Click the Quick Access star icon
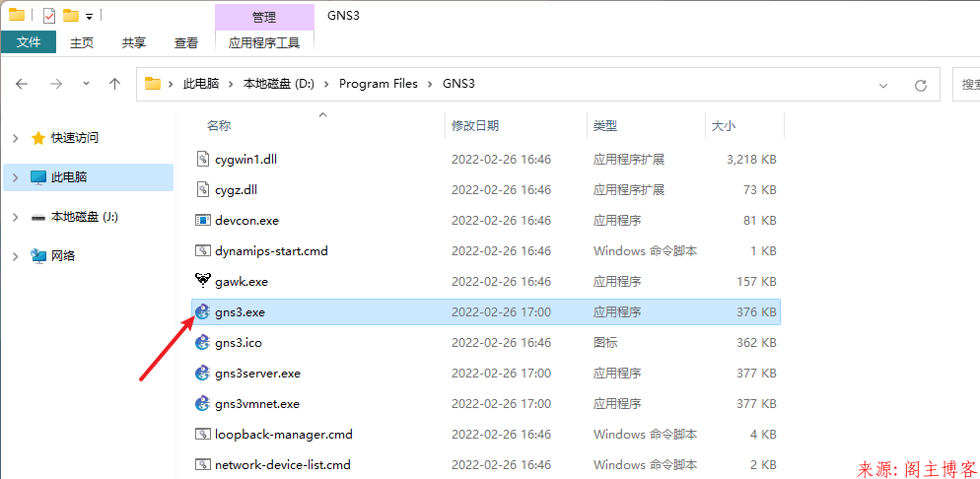 click(38, 138)
